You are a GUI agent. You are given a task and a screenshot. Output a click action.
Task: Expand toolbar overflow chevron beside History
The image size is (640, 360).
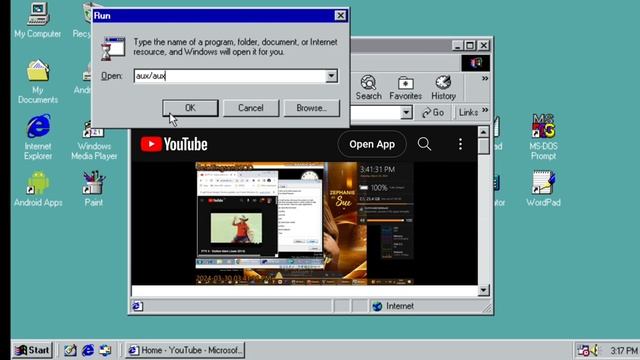485,78
